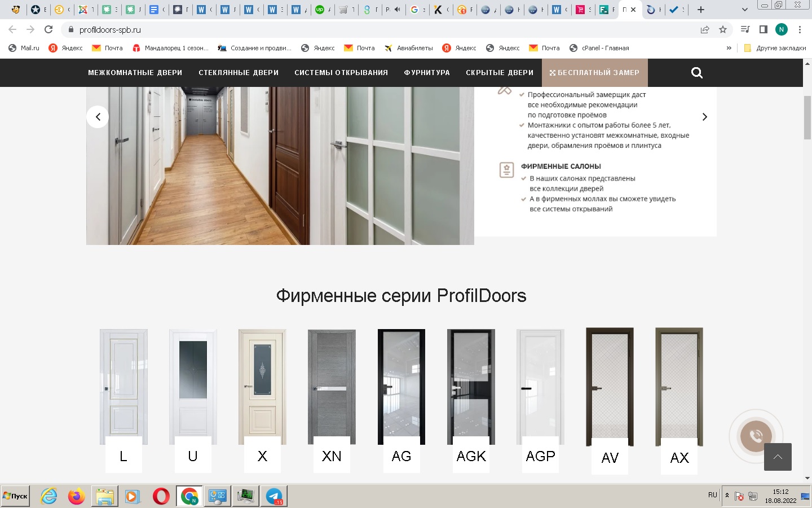Open the Мандалорец 1 сезон bookmark
The image size is (812, 508).
point(170,48)
